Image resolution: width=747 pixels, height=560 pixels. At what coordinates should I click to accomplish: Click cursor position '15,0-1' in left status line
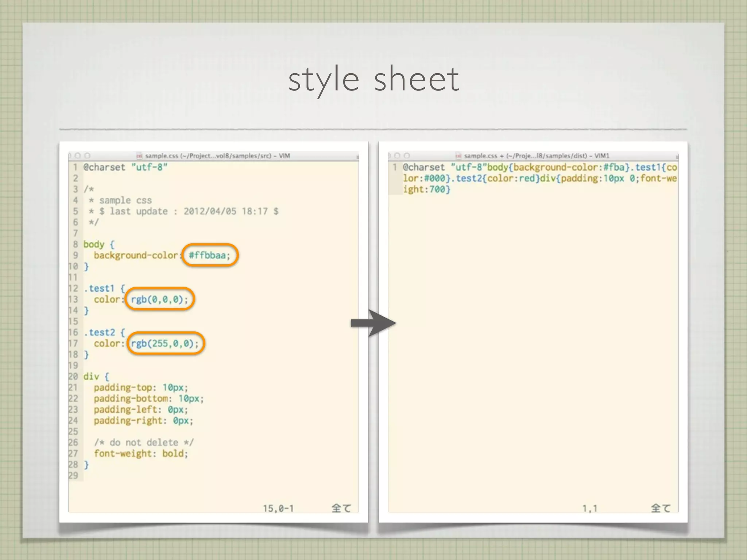tap(278, 508)
